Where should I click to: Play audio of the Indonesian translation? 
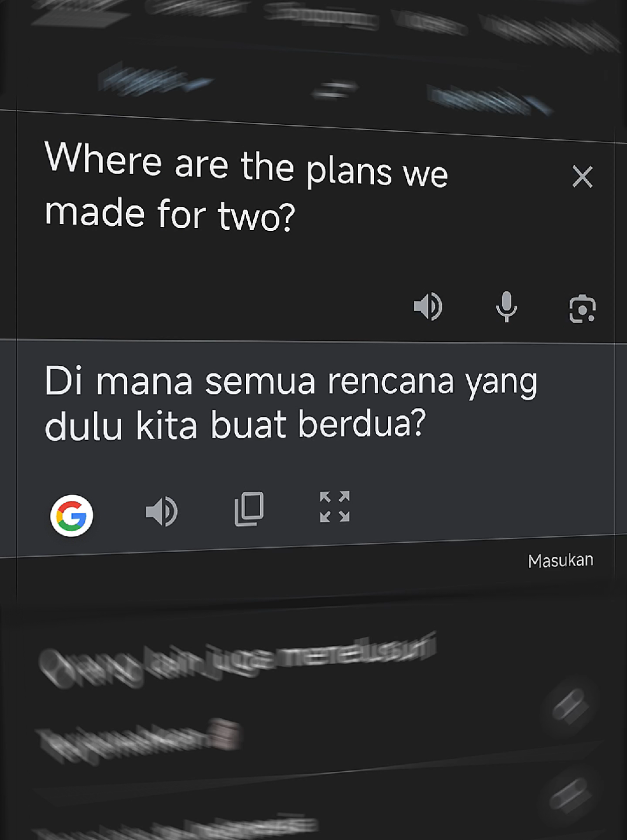click(161, 511)
